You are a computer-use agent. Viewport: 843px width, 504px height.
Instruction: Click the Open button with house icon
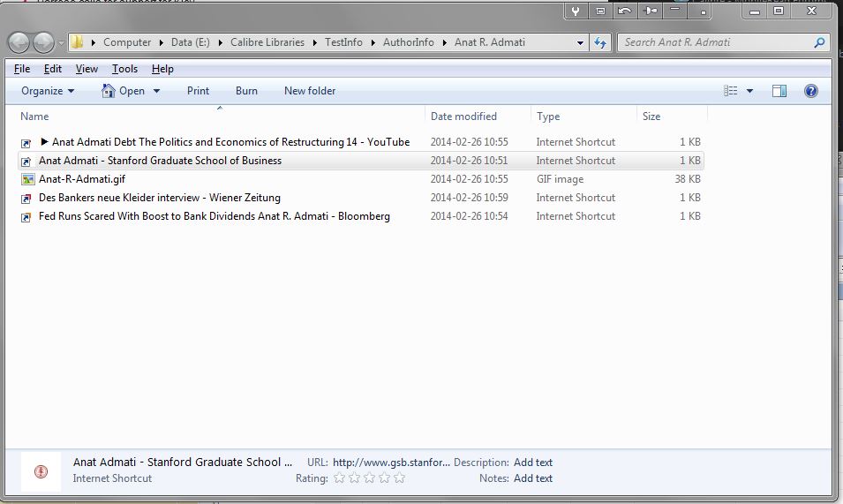[123, 91]
